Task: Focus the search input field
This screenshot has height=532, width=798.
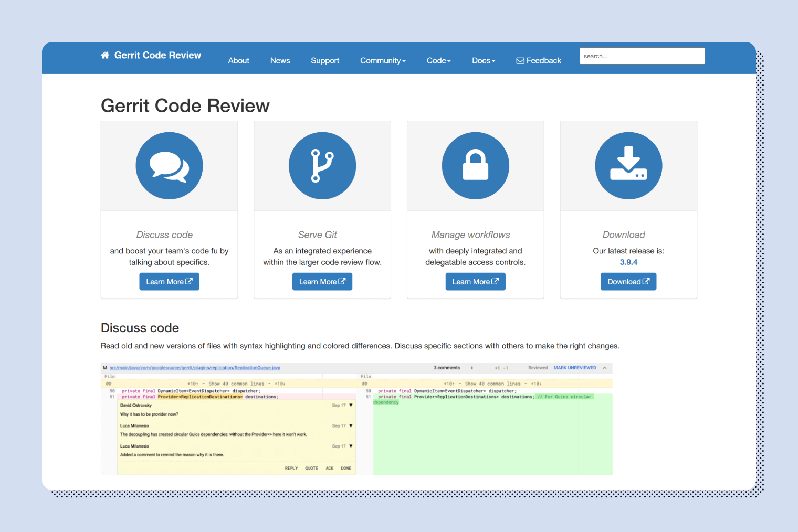Action: pos(642,56)
